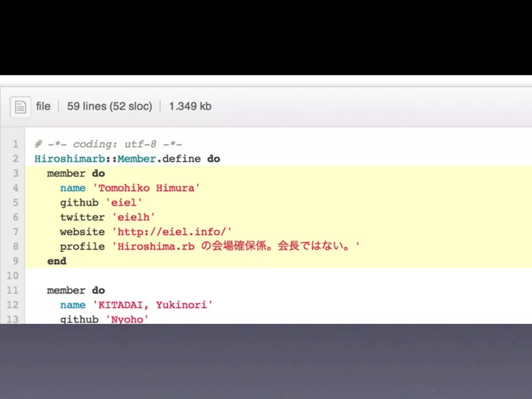Click the file document icon
The width and height of the screenshot is (532, 399).
tap(21, 107)
